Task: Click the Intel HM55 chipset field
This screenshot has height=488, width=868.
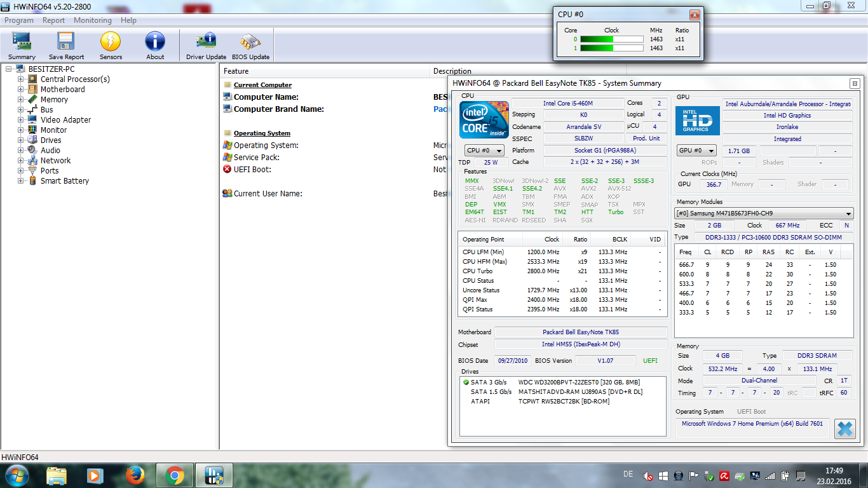Action: pos(581,344)
